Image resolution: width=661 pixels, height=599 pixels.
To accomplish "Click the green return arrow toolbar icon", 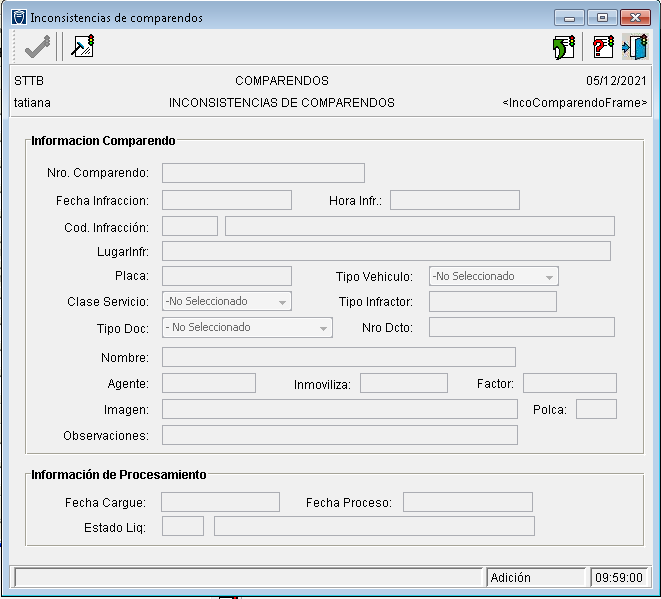I will 564,47.
